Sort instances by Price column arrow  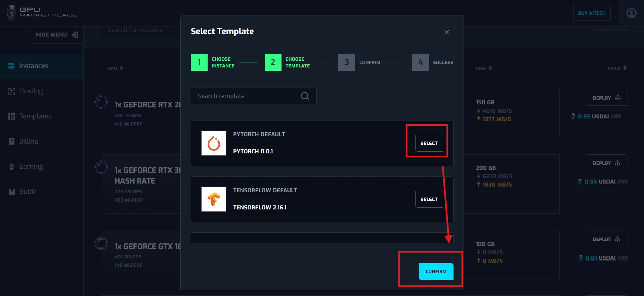pyautogui.click(x=625, y=68)
